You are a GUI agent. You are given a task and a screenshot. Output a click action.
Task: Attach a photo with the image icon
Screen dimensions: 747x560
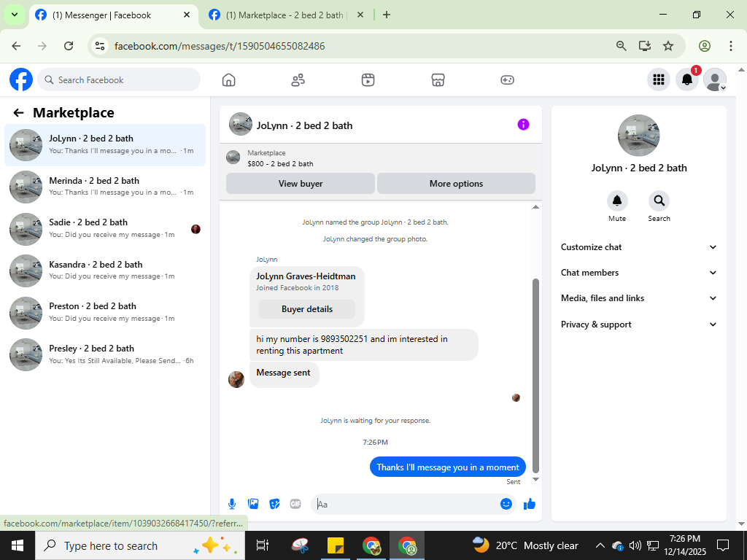[253, 504]
